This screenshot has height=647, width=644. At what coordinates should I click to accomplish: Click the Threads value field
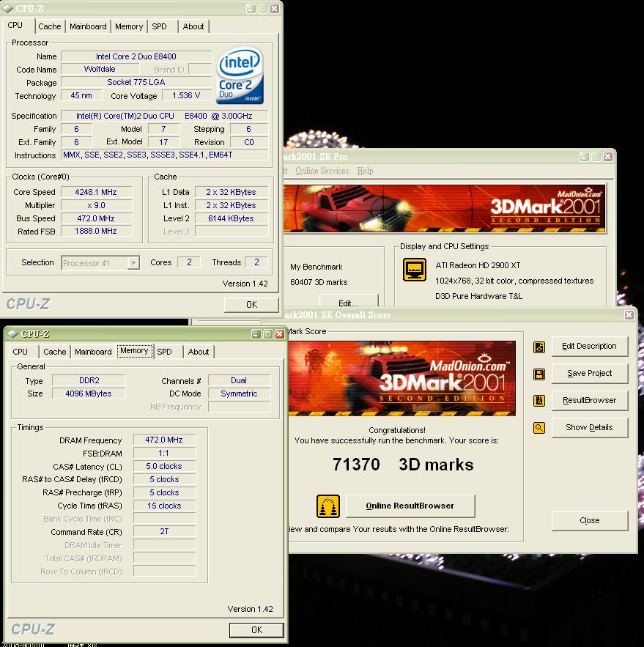coord(256,262)
